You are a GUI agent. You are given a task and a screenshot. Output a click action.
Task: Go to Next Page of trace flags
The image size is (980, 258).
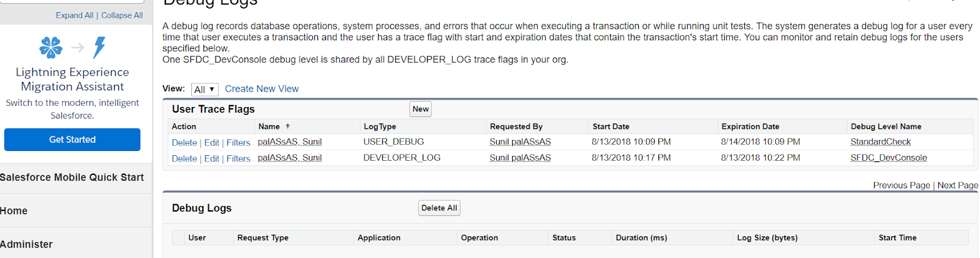coord(957,185)
